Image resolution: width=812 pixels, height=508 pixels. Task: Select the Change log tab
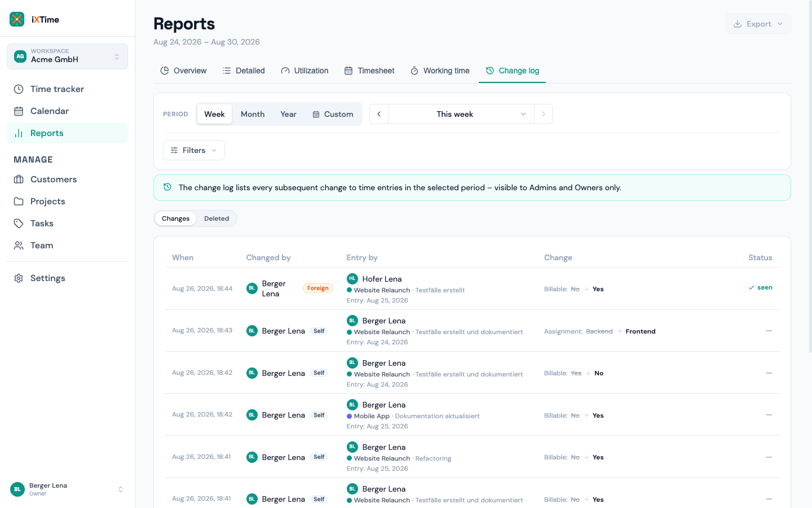coord(512,71)
